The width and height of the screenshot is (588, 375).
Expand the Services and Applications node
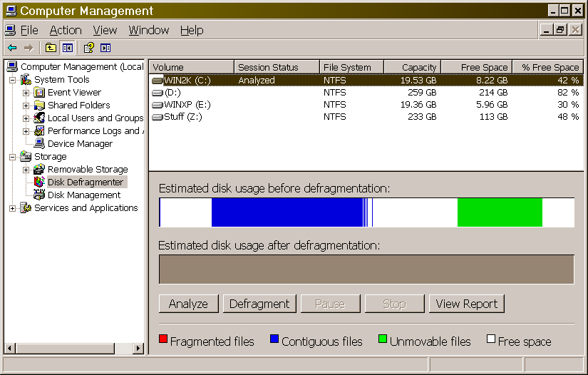[13, 208]
